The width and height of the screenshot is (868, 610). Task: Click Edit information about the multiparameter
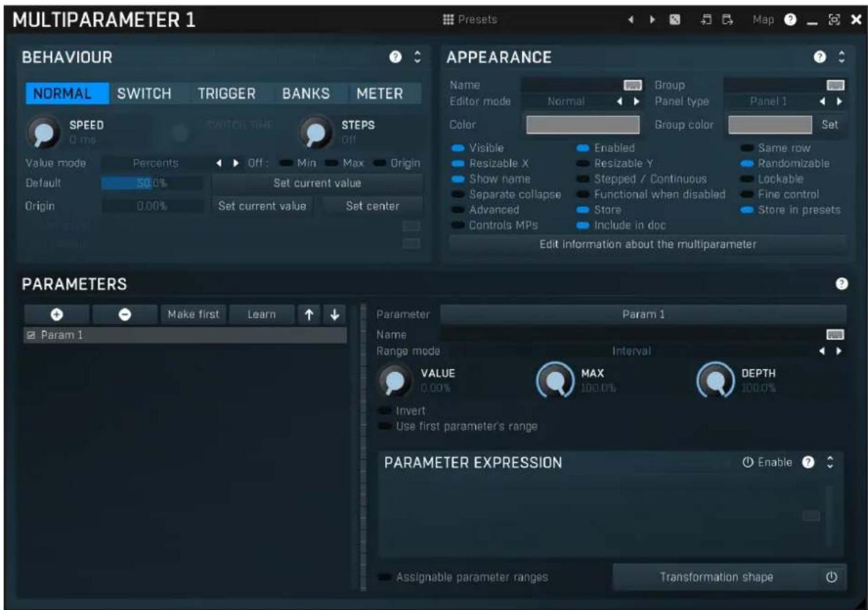coord(647,245)
